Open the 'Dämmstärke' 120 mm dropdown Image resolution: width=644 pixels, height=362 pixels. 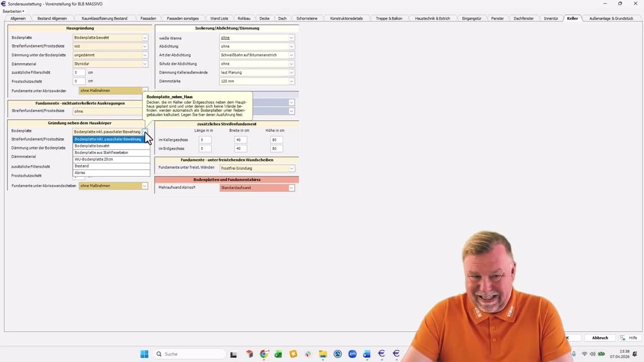pyautogui.click(x=291, y=81)
